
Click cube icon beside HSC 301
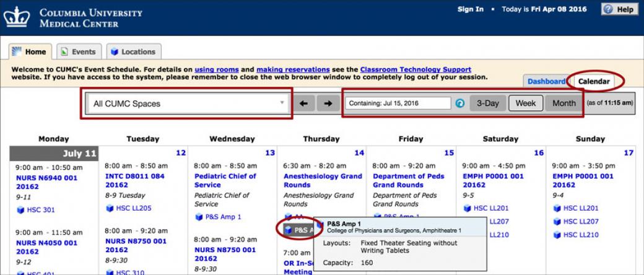click(20, 210)
